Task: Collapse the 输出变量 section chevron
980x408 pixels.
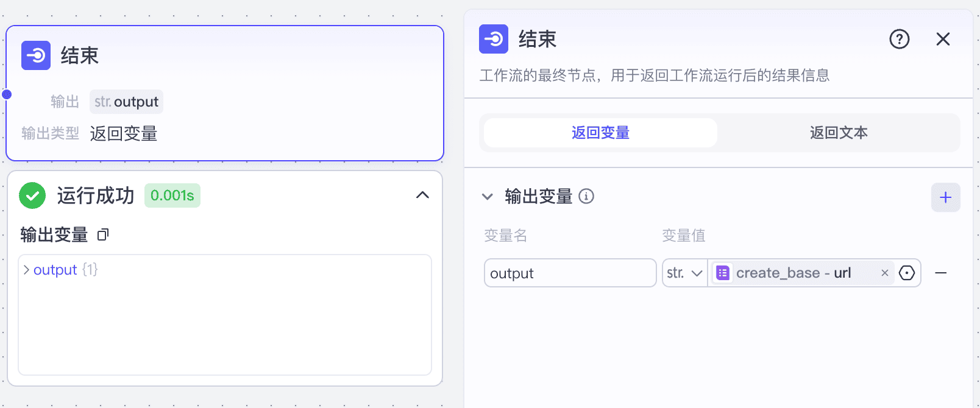Action: click(487, 197)
